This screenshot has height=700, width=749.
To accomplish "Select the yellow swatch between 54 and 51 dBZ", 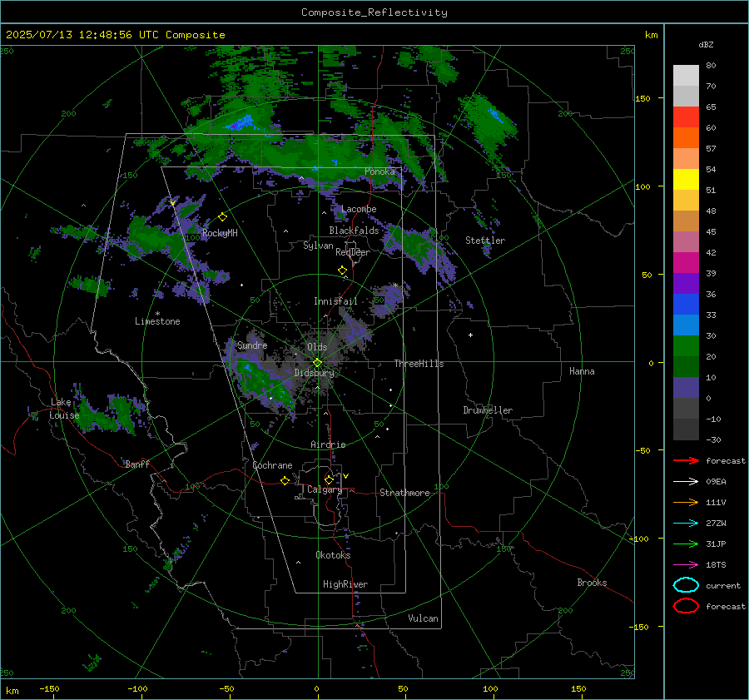I will coord(686,179).
